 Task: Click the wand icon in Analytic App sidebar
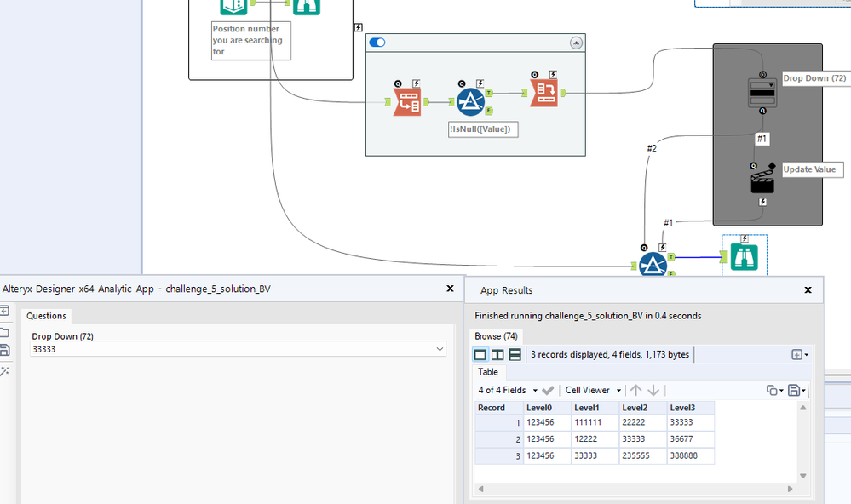click(x=4, y=371)
